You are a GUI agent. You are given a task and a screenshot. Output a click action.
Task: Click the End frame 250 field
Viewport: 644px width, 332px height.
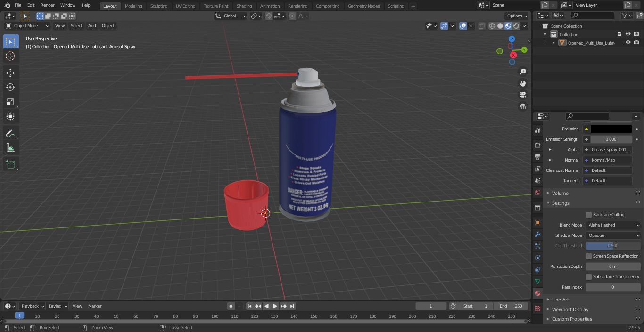point(511,306)
